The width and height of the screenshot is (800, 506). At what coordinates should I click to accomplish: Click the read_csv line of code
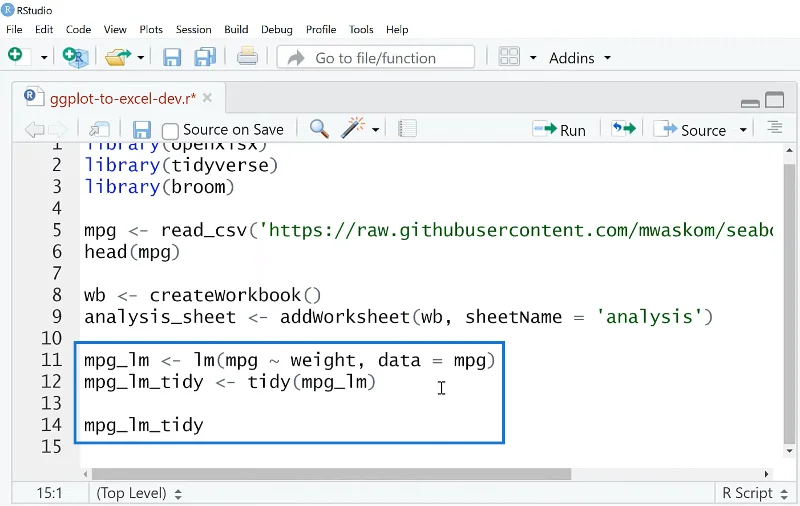429,231
